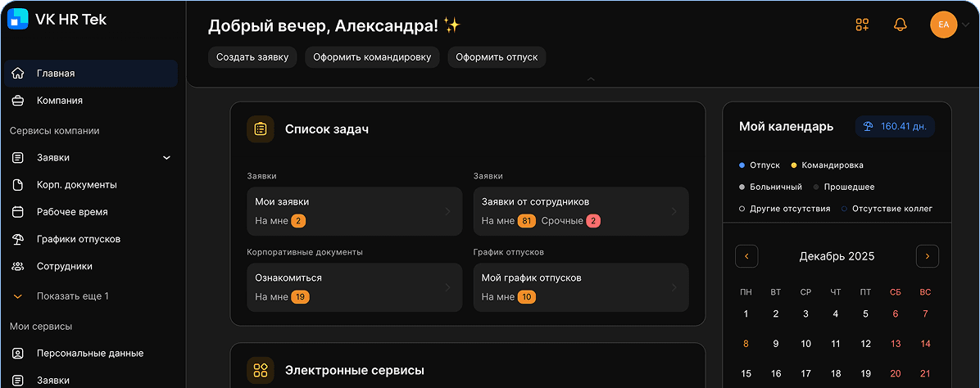Select December 10 in the calendar
This screenshot has width=980, height=388.
tap(805, 344)
